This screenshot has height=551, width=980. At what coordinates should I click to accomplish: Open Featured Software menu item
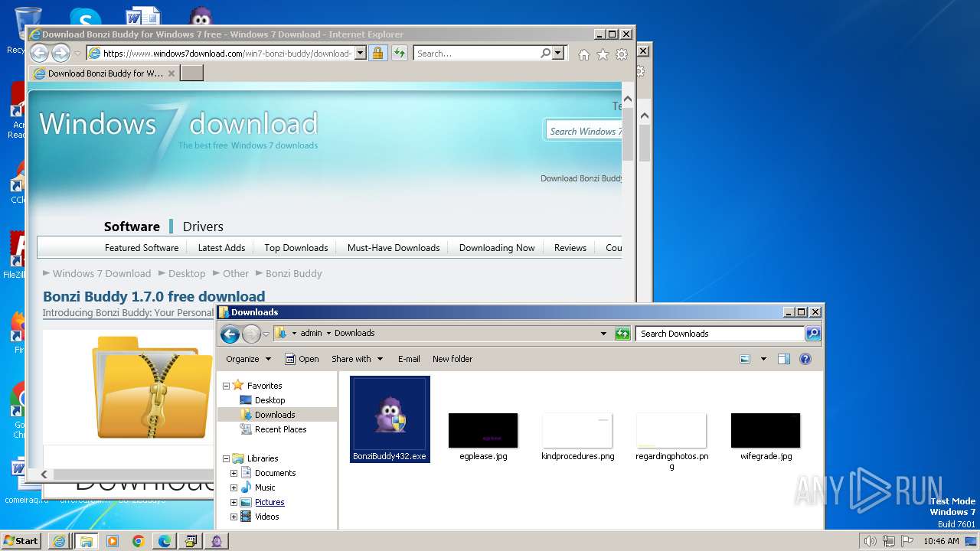pos(142,248)
